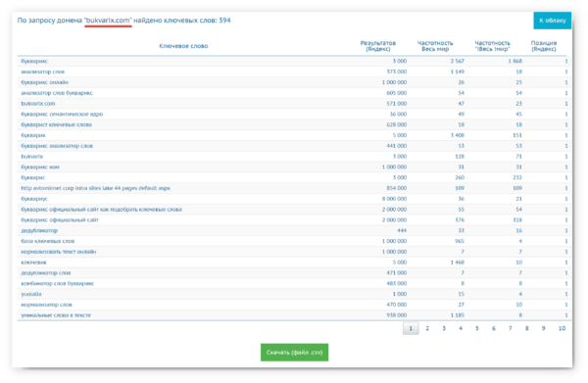The image size is (588, 383).
Task: Click the frequency value '1 468'
Action: [x=458, y=263]
